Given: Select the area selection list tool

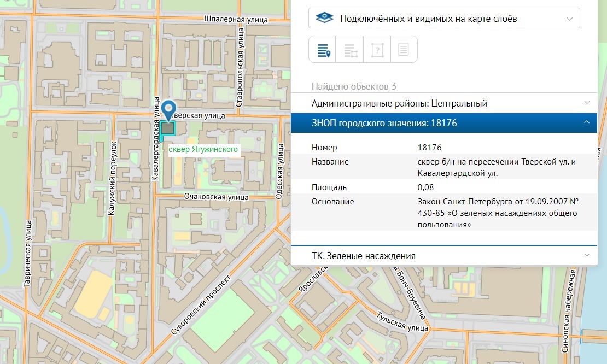Looking at the screenshot, I should tap(350, 50).
